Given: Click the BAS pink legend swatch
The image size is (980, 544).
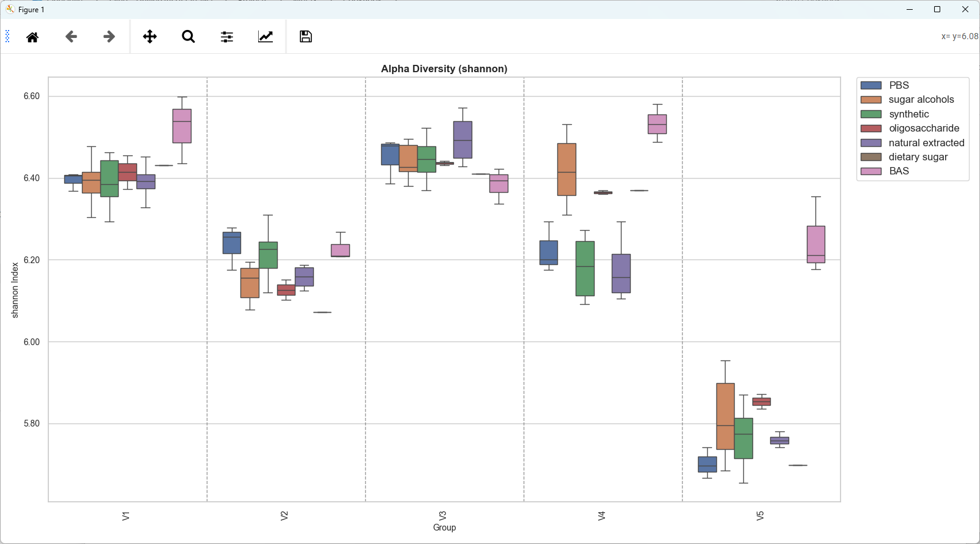Looking at the screenshot, I should [871, 171].
